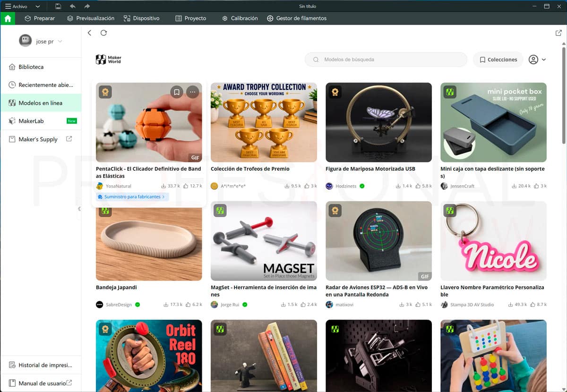The image size is (567, 392).
Task: Open page in external browser icon
Action: [x=558, y=33]
